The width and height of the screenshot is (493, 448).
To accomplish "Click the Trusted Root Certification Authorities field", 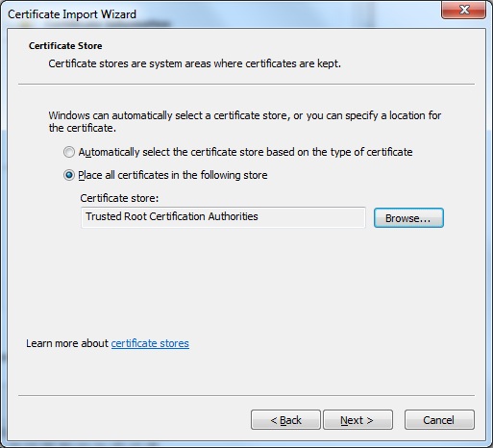I will (223, 217).
